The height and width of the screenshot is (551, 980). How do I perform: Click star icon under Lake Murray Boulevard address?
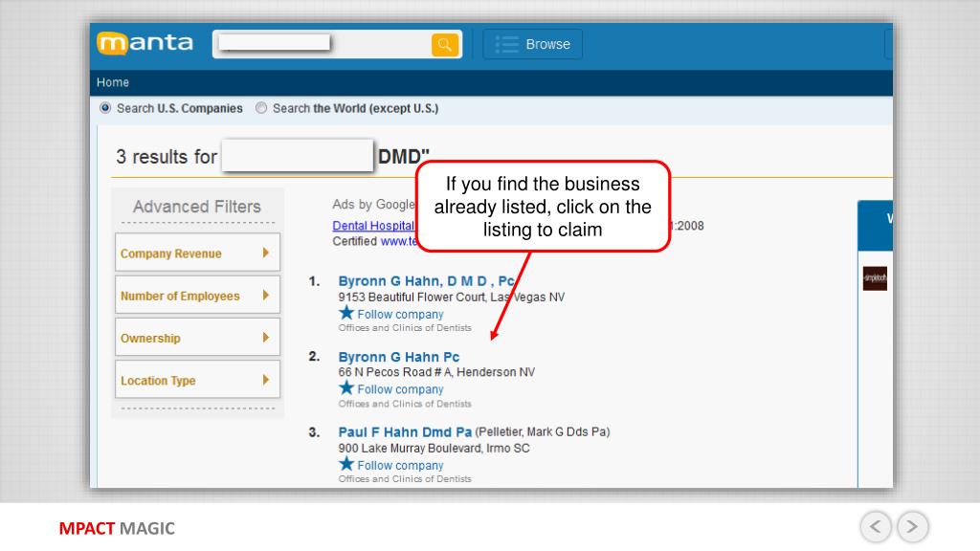point(346,464)
